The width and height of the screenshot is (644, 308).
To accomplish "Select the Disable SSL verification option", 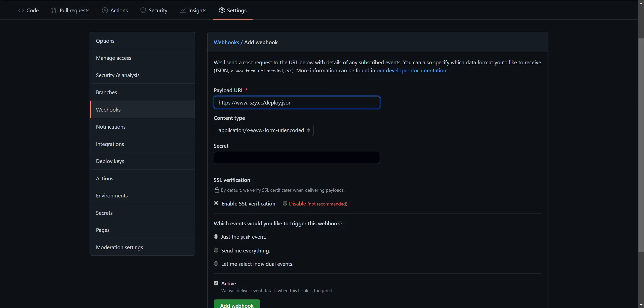I will [x=285, y=203].
